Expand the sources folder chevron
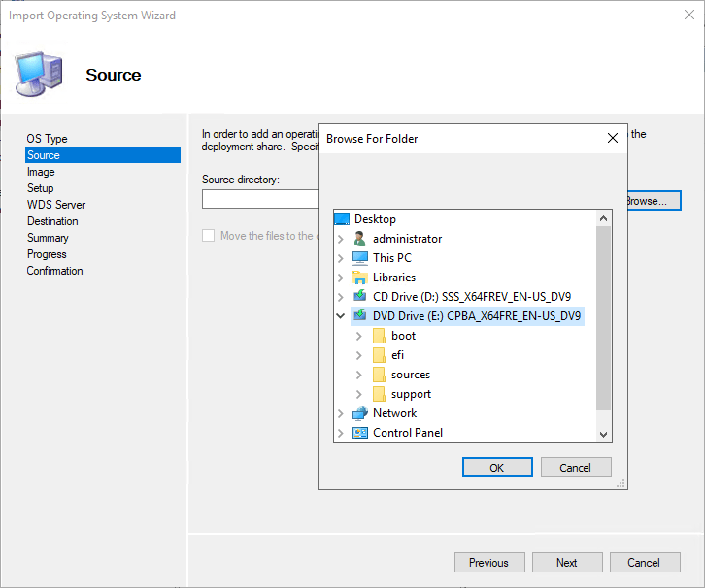The image size is (705, 588). (359, 375)
